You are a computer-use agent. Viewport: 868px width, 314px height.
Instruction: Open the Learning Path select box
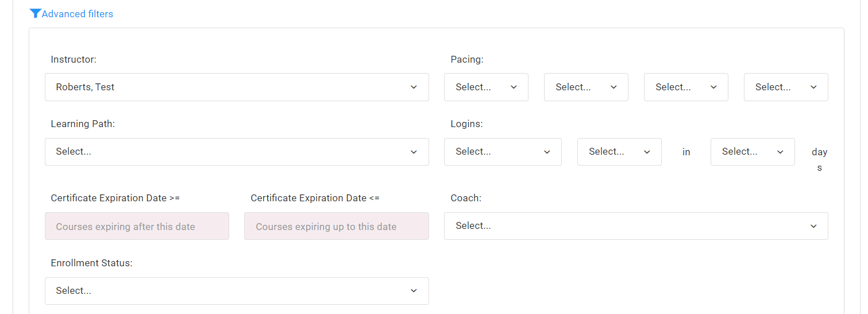point(230,152)
